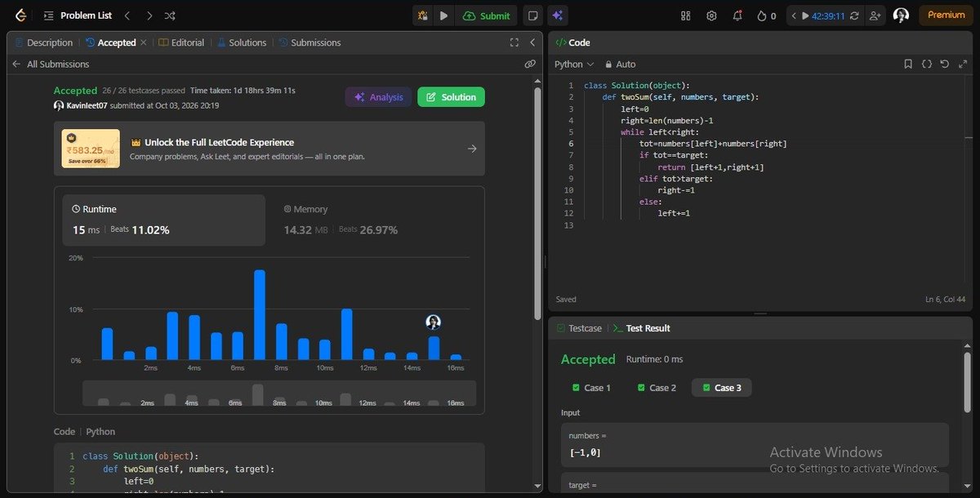This screenshot has width=980, height=498.
Task: Toggle the Auto lock setting
Action: (620, 64)
